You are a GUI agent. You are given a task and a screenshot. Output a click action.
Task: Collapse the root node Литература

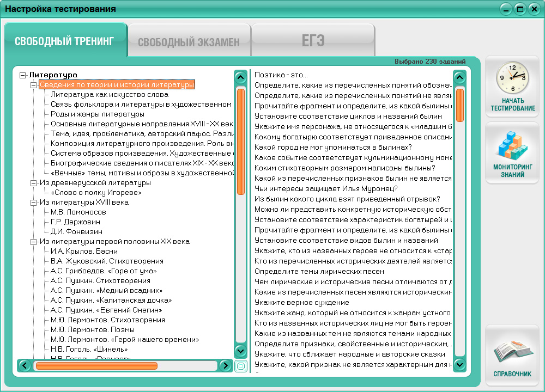tap(22, 75)
